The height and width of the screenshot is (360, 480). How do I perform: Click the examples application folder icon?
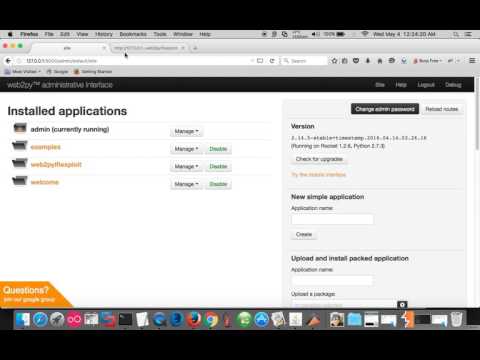[x=20, y=146]
